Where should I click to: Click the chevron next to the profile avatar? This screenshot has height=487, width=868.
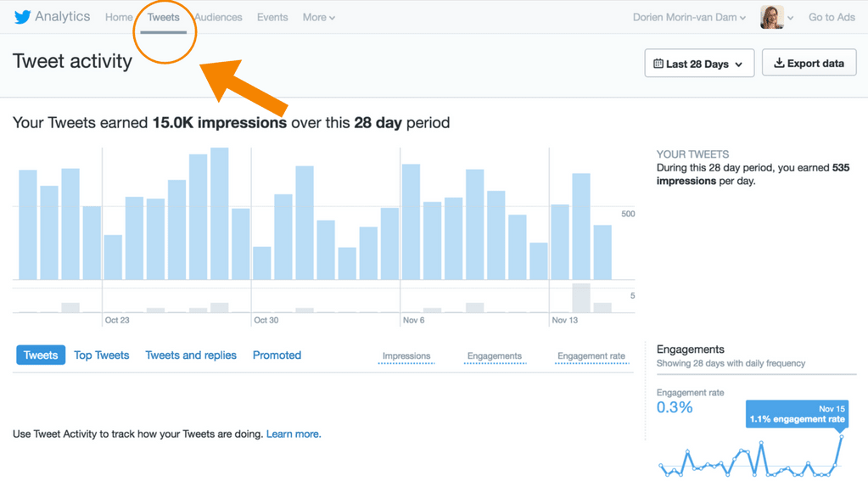tap(791, 18)
